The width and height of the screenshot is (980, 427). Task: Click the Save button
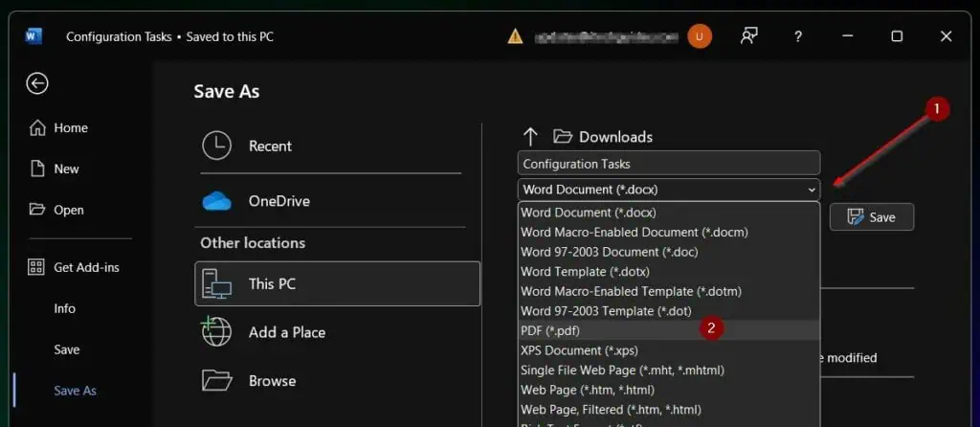[x=871, y=217]
